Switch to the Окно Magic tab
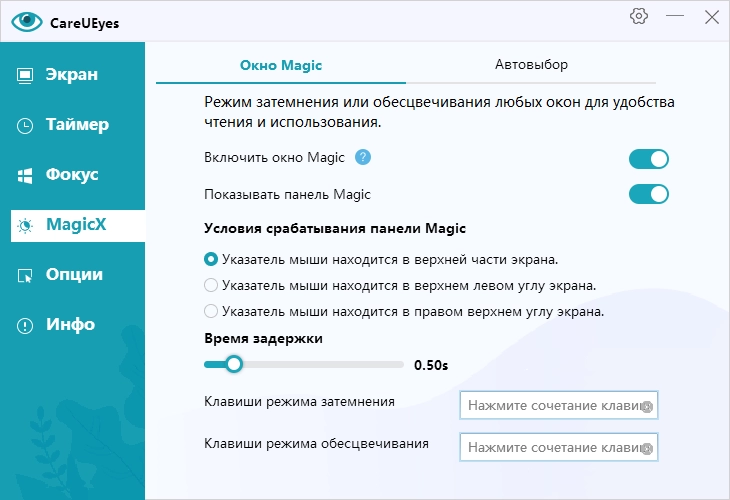The height and width of the screenshot is (500, 730). (x=281, y=66)
